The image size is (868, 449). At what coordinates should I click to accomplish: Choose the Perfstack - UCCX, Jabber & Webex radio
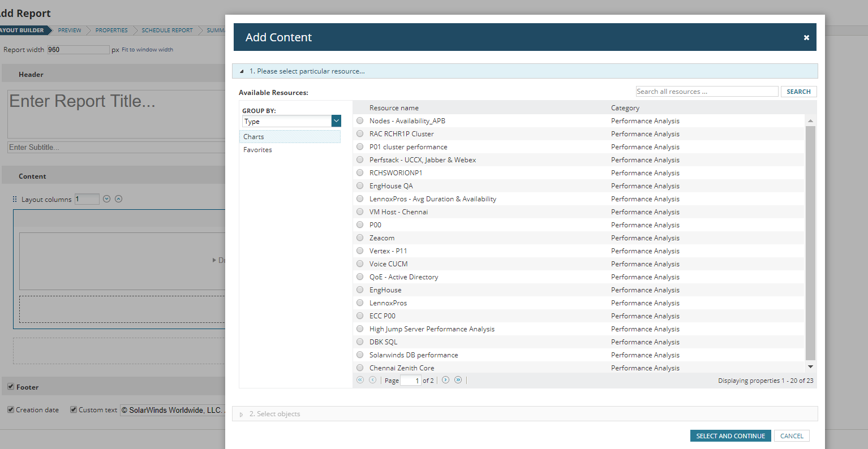coord(360,159)
